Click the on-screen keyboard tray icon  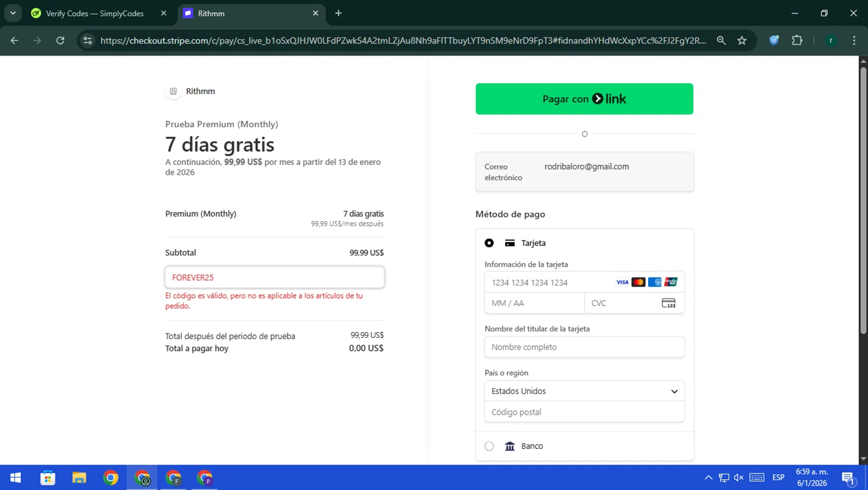click(757, 478)
